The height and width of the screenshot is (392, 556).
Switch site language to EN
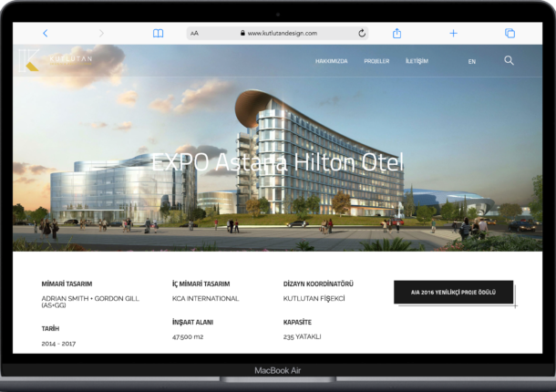[471, 61]
